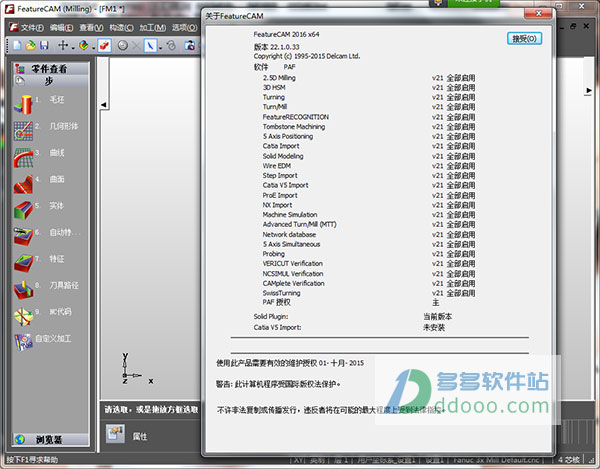600x469 pixels.
Task: Click the 步 steps panel header
Action: pyautogui.click(x=51, y=81)
